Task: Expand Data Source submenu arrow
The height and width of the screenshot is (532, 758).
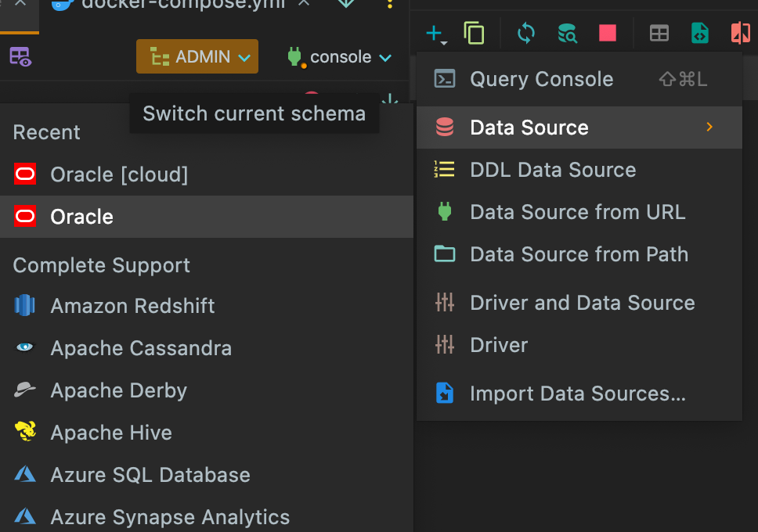Action: (x=709, y=127)
